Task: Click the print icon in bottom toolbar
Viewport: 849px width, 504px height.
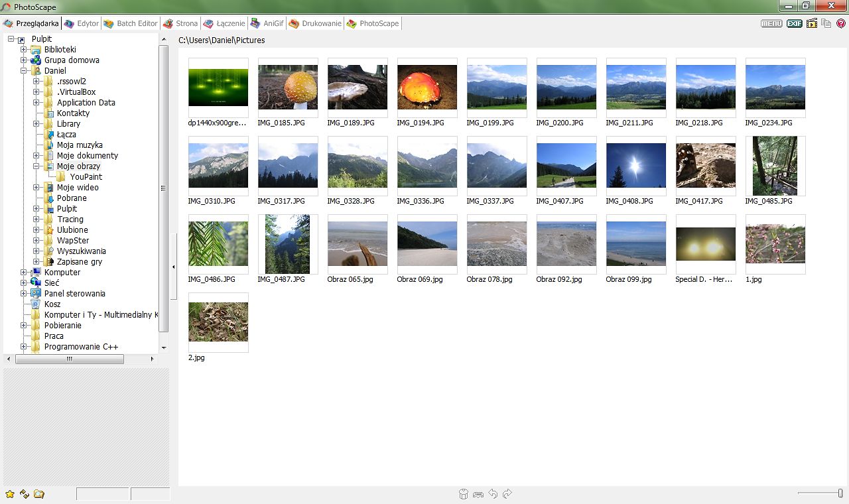Action: (478, 494)
